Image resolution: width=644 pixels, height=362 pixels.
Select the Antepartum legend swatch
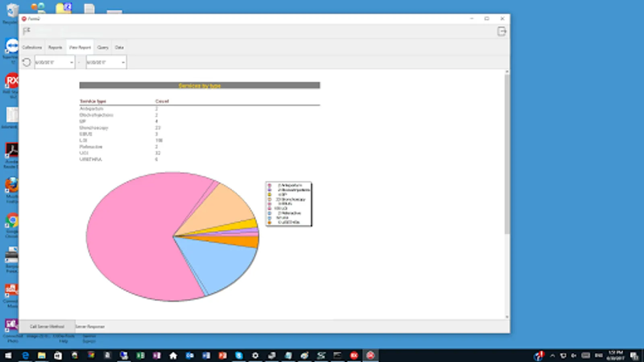coord(268,185)
